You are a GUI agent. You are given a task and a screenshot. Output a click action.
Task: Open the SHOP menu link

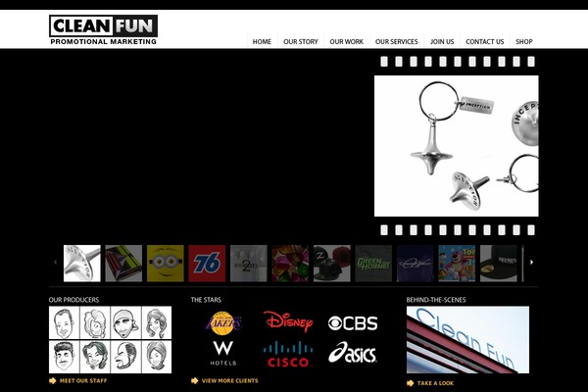(x=524, y=41)
